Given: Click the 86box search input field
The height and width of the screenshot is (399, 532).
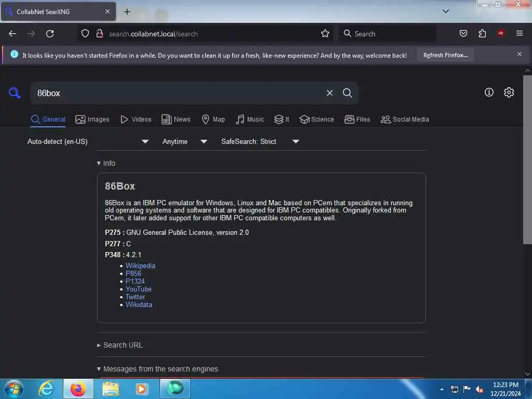Looking at the screenshot, I should click(x=177, y=93).
